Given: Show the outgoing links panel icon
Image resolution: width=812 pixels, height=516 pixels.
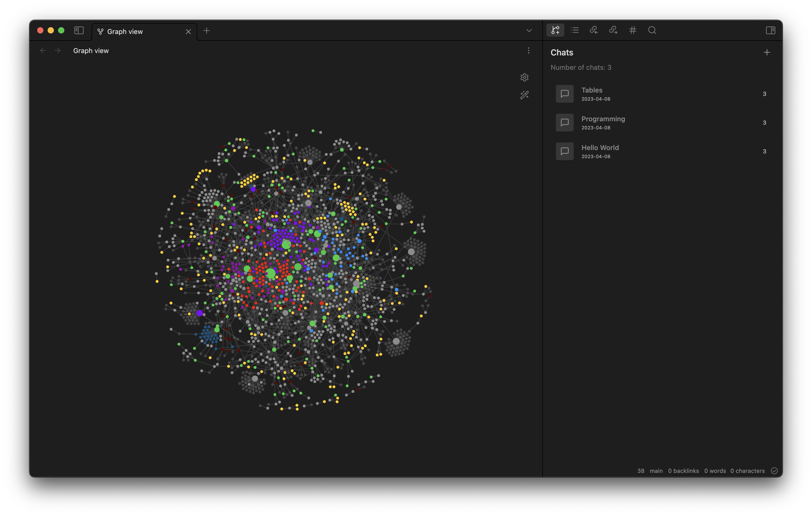Looking at the screenshot, I should click(x=613, y=30).
